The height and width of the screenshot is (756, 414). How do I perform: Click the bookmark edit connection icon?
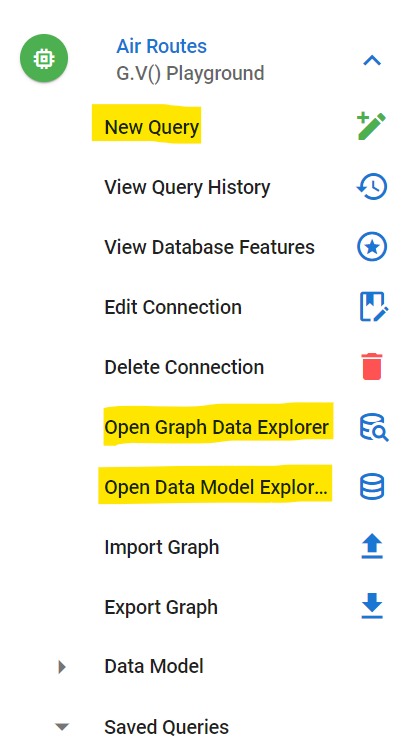374,307
